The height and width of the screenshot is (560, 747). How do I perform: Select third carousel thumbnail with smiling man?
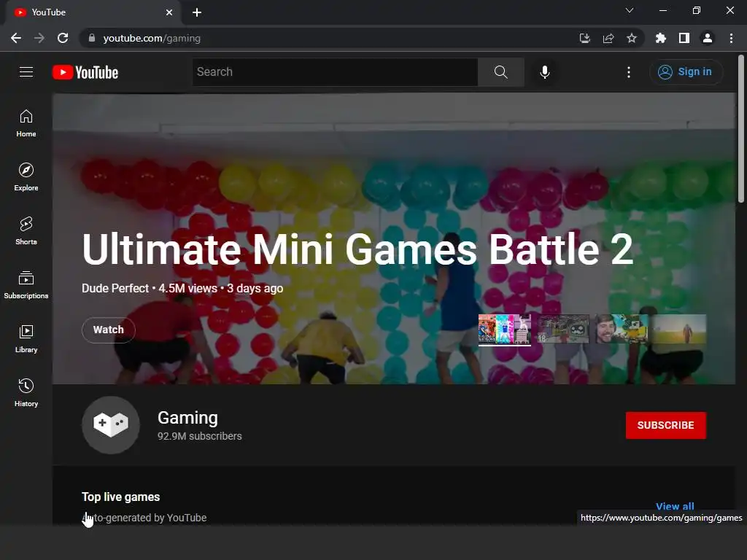pos(622,329)
